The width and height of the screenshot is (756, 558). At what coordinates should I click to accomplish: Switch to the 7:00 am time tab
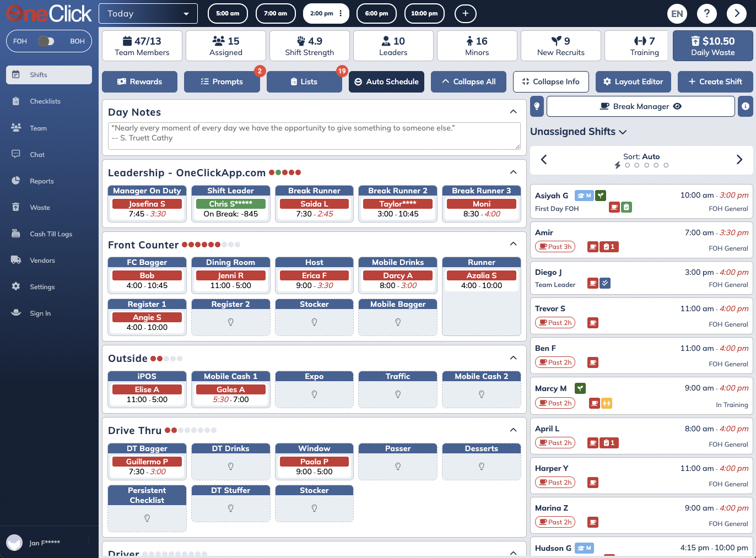pos(276,14)
